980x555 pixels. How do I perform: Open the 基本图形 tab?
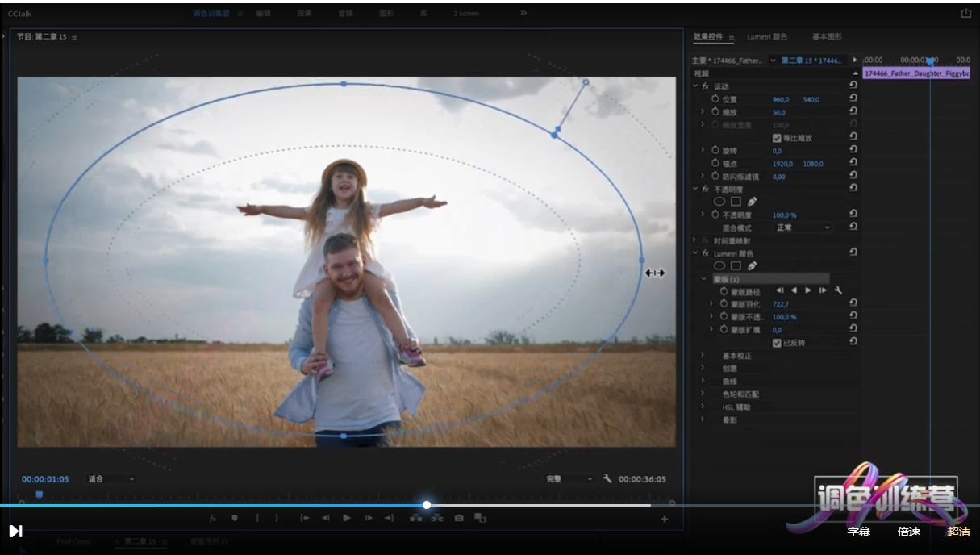(826, 37)
